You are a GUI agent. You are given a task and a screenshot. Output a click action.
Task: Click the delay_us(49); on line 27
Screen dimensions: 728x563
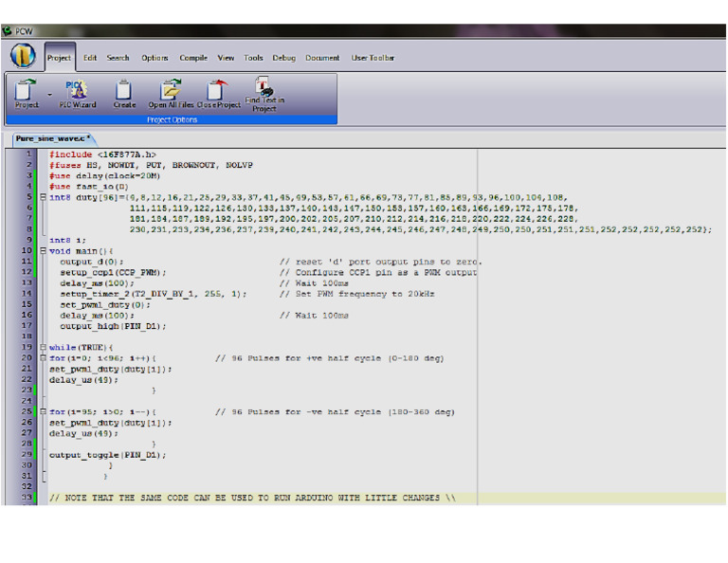(x=83, y=433)
